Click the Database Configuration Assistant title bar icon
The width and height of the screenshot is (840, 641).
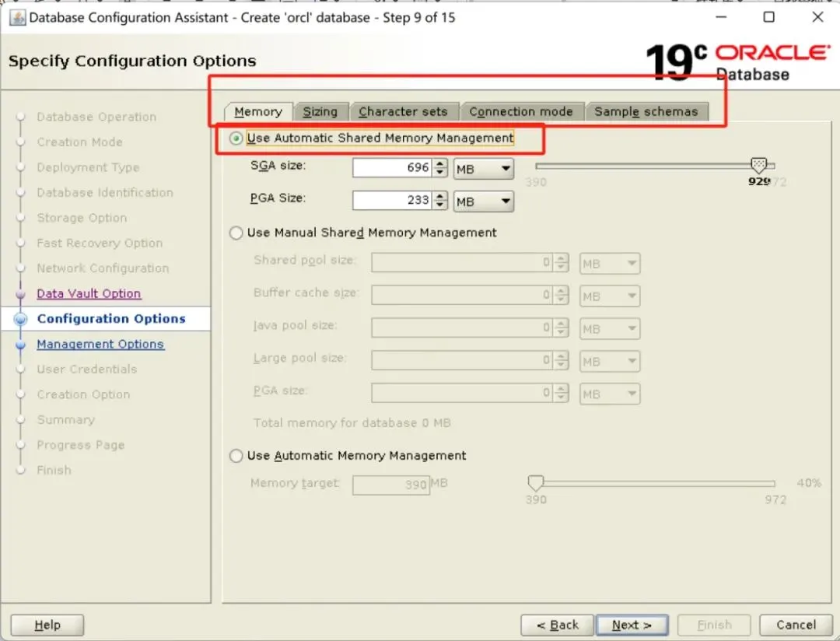[x=17, y=18]
